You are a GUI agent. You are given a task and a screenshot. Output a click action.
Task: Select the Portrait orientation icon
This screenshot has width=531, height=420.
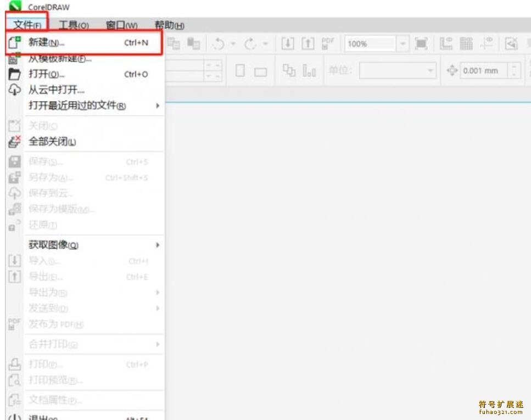click(x=240, y=70)
